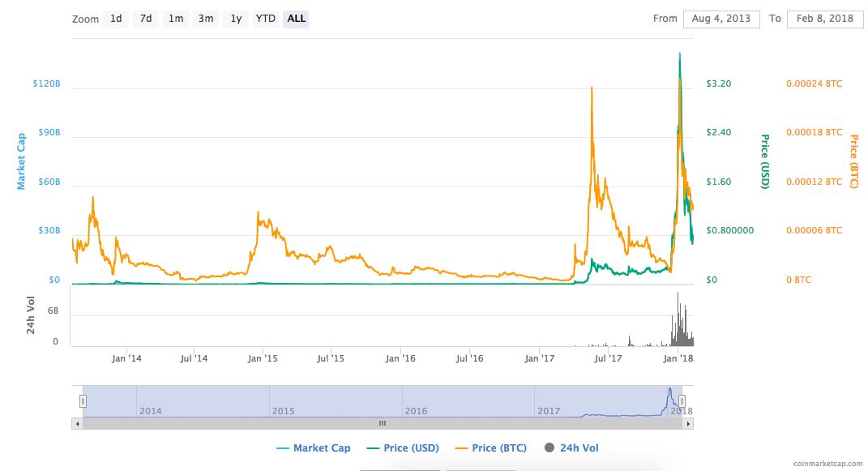Click the left navigator range handle

tap(83, 401)
